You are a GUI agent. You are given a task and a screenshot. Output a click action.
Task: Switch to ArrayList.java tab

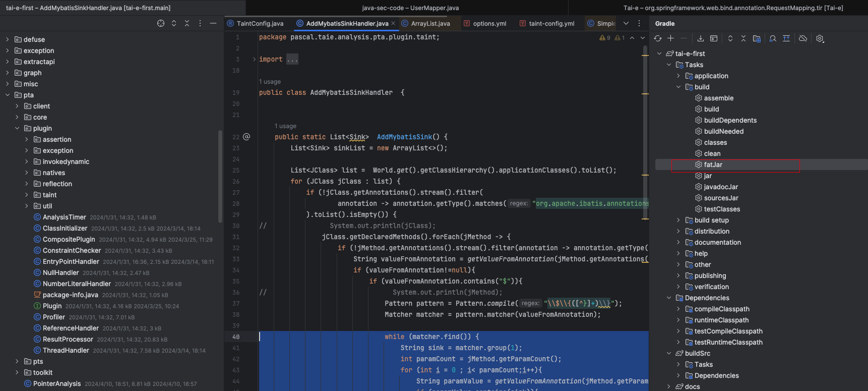tap(425, 23)
